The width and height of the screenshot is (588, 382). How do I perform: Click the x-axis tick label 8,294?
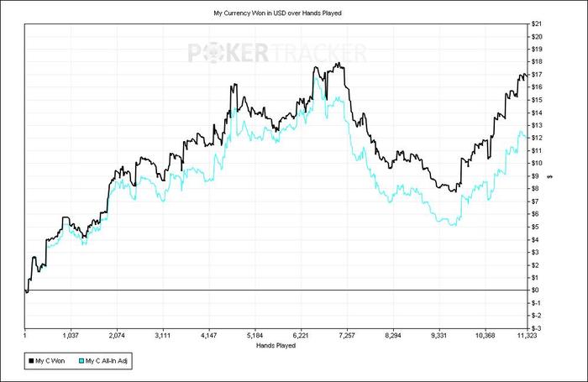393,335
